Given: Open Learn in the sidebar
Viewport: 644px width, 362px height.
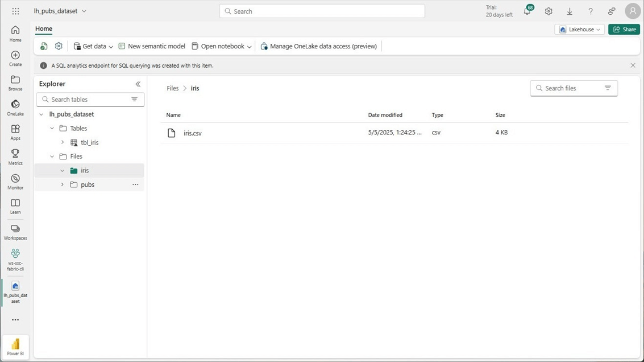Looking at the screenshot, I should (x=15, y=207).
